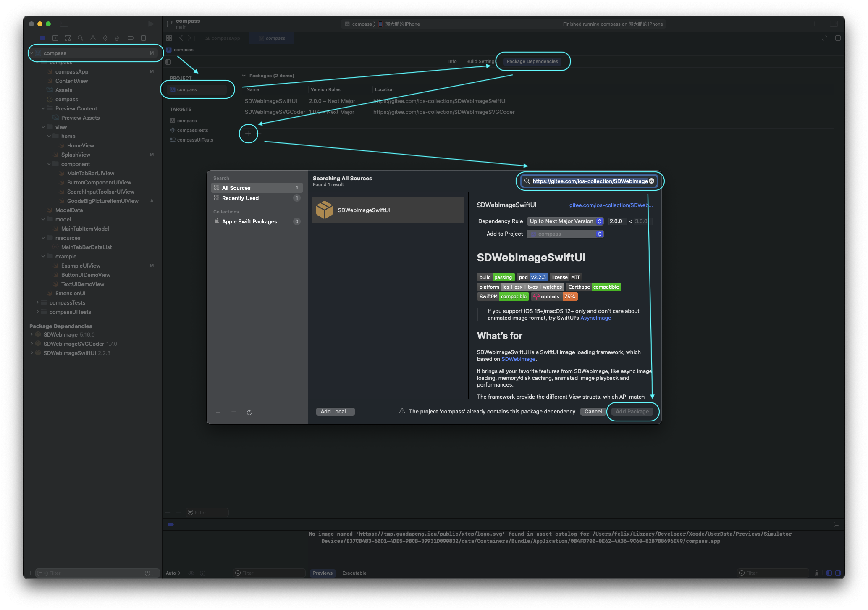868x610 pixels.
Task: Select SDWebImageSwiftUI package search result
Action: [x=388, y=210]
